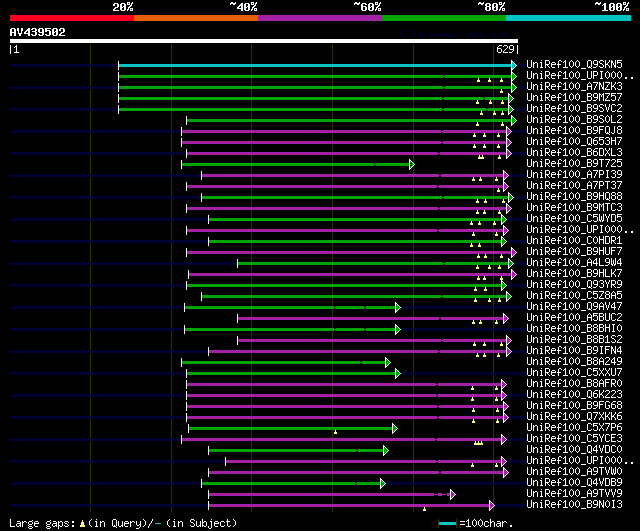Image resolution: width=640 pixels, height=531 pixels.
Task: Click the UniRef100_Q6K223 label
Action: [x=574, y=395]
